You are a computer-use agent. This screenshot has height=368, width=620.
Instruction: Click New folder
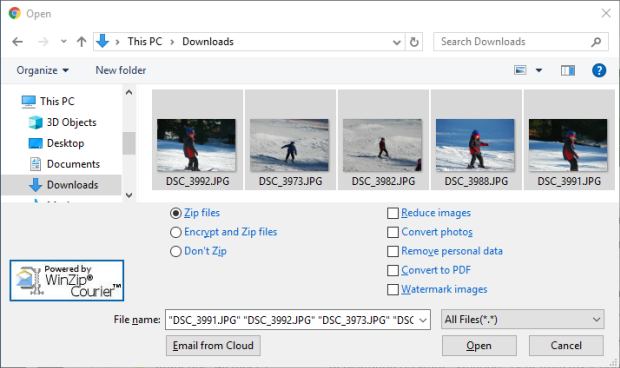(x=121, y=70)
